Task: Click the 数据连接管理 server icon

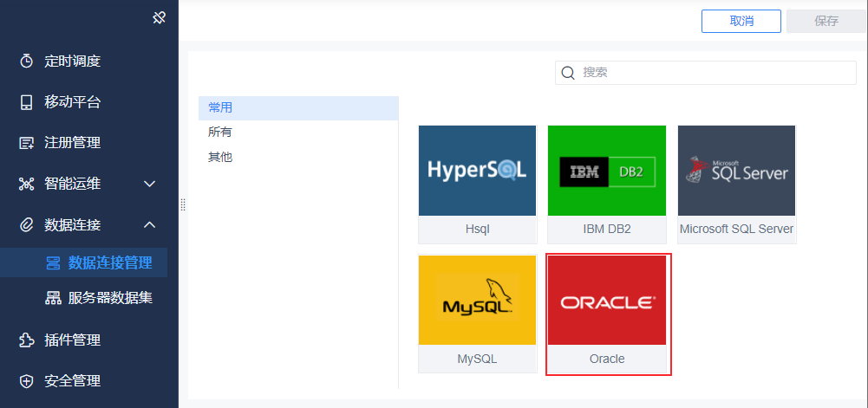Action: tap(53, 262)
